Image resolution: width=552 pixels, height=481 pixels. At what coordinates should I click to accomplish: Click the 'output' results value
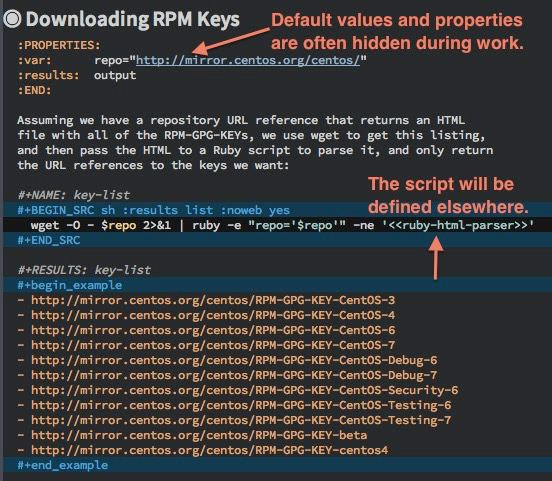point(115,75)
